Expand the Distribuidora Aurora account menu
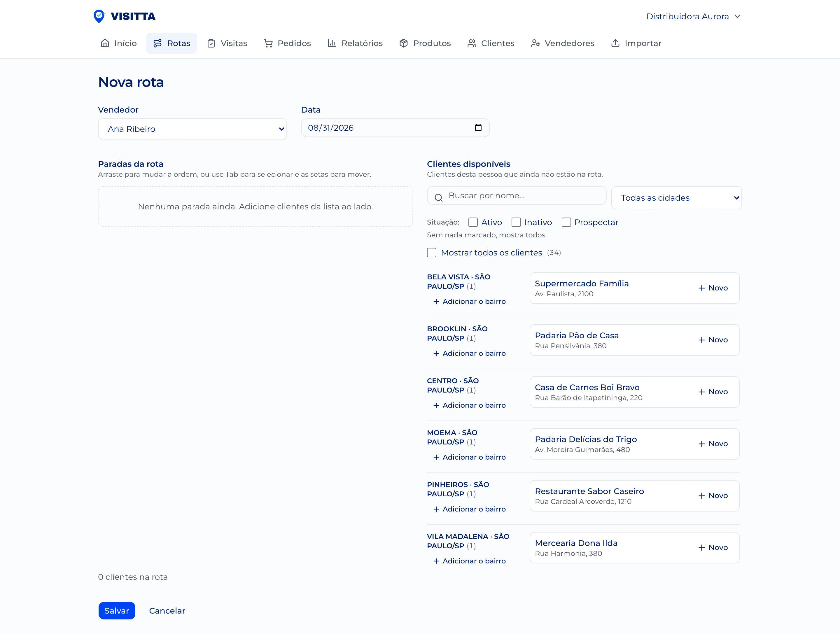The width and height of the screenshot is (840, 634). (x=693, y=16)
